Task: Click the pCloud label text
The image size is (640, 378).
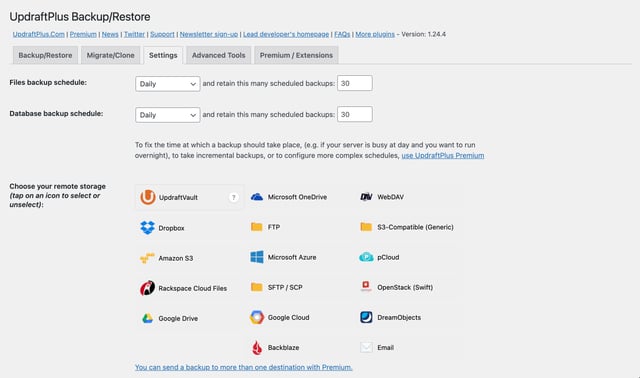Action: tap(388, 257)
